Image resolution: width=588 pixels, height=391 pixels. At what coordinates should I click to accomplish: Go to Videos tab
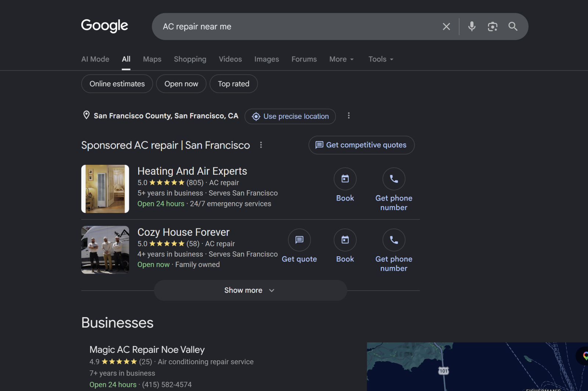click(x=230, y=59)
